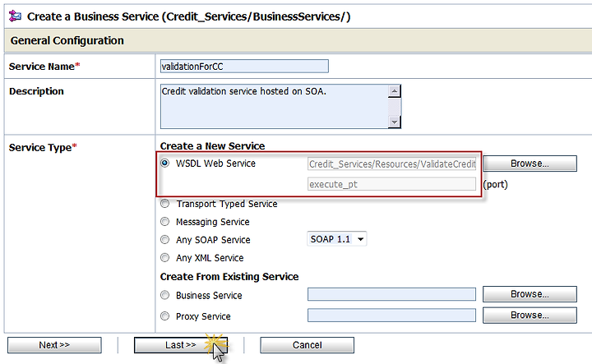
Task: Click the '(port)' label text
Action: pyautogui.click(x=495, y=184)
